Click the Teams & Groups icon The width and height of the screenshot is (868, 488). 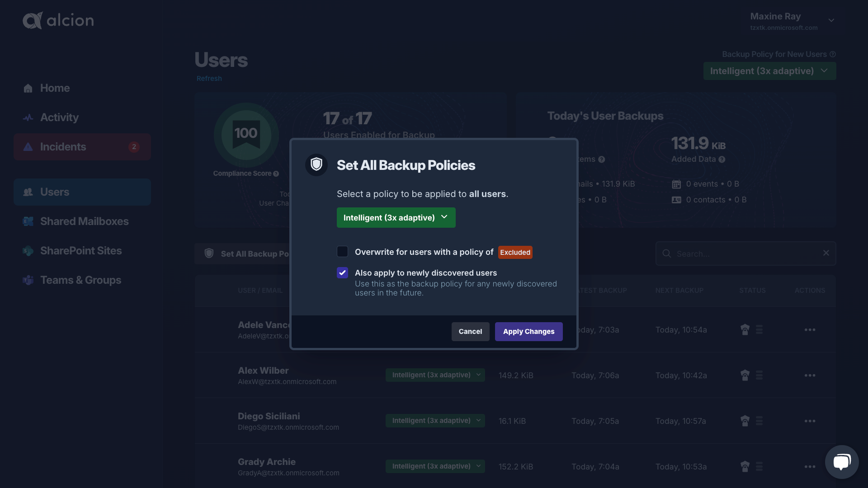click(28, 280)
